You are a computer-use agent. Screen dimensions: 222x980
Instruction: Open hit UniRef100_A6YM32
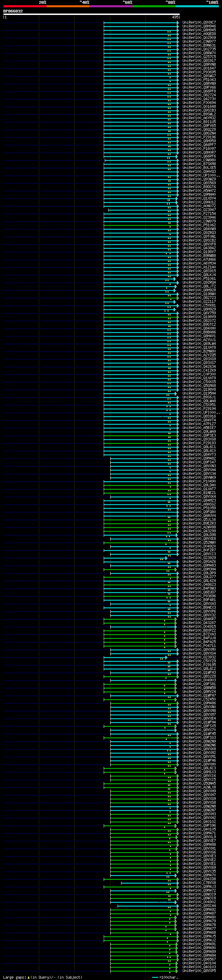[x=199, y=118]
